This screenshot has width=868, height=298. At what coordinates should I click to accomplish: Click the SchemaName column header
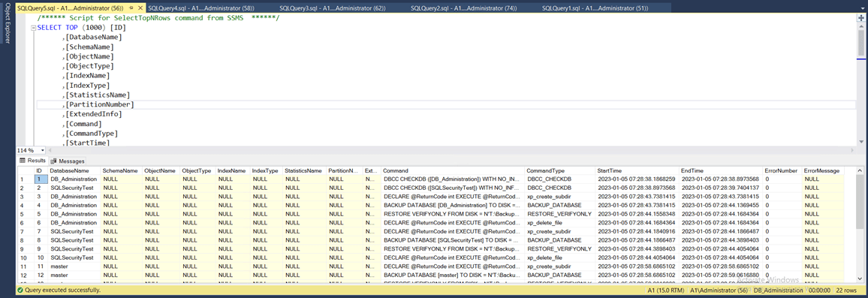pyautogui.click(x=122, y=170)
